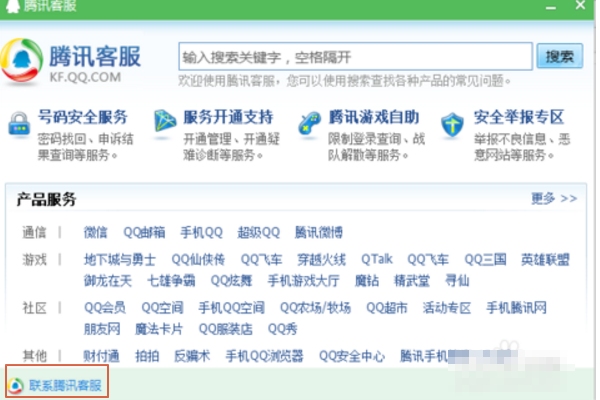Viewport: 600px width, 400px height.
Task: Click the small icon beside 联系腾讯客服
Action: coord(16,385)
